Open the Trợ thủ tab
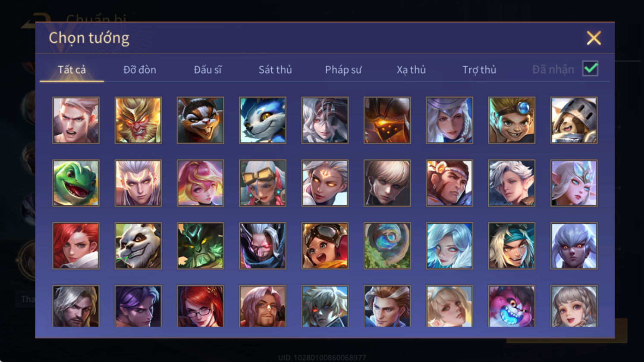644x362 pixels. pos(479,70)
